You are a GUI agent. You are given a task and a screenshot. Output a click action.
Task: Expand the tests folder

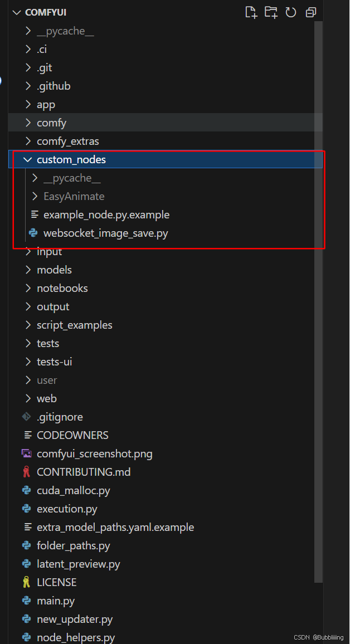point(28,343)
